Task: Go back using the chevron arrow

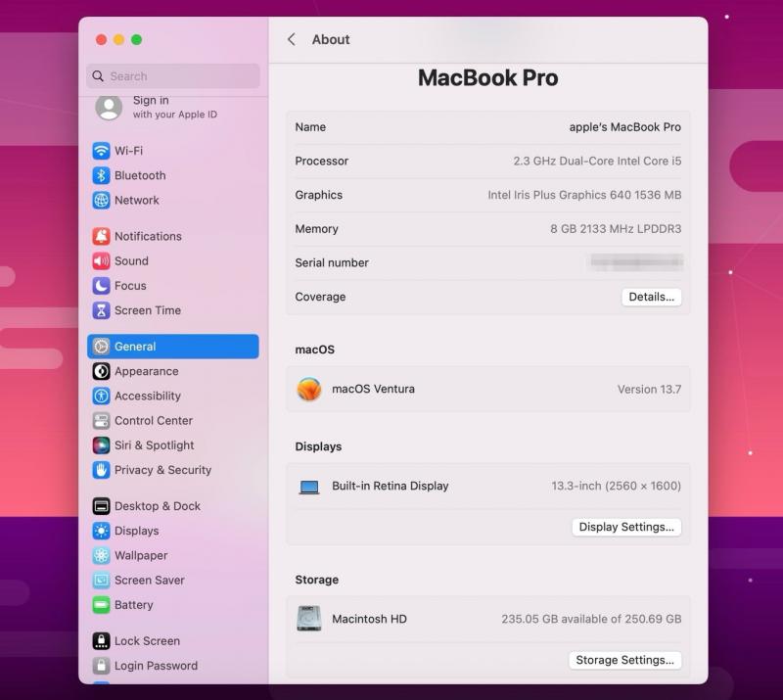Action: point(291,39)
